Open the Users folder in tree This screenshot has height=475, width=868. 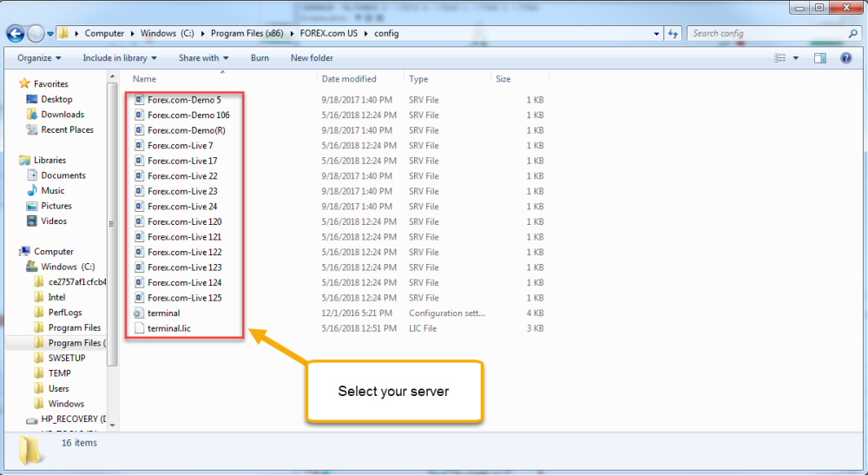click(x=58, y=389)
